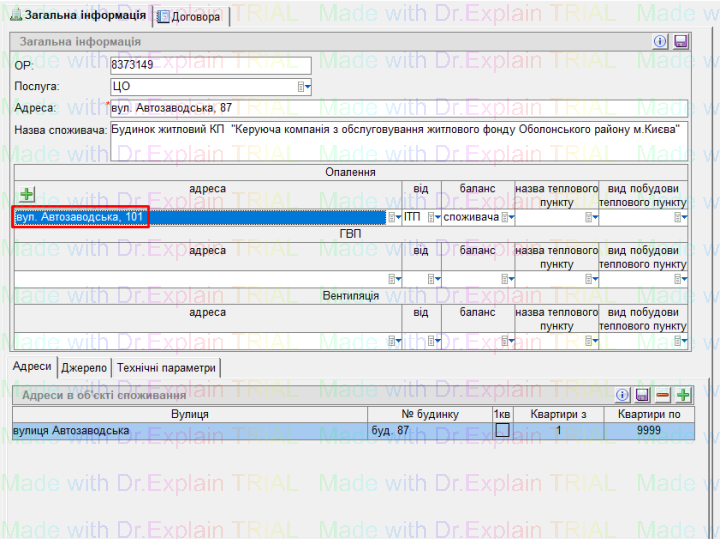
Task: Click info icon in Адреси в об'єкті споживання
Action: (622, 396)
